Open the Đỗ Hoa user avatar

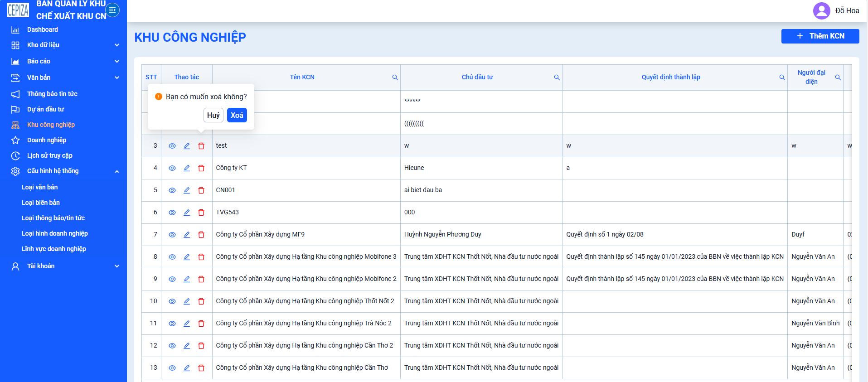coord(821,10)
